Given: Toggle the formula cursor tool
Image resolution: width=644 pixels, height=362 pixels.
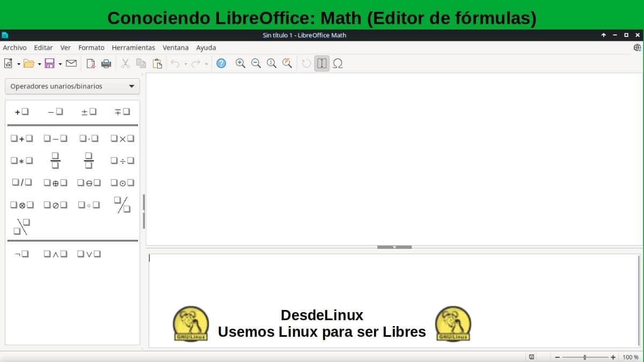Looking at the screenshot, I should click(x=321, y=63).
